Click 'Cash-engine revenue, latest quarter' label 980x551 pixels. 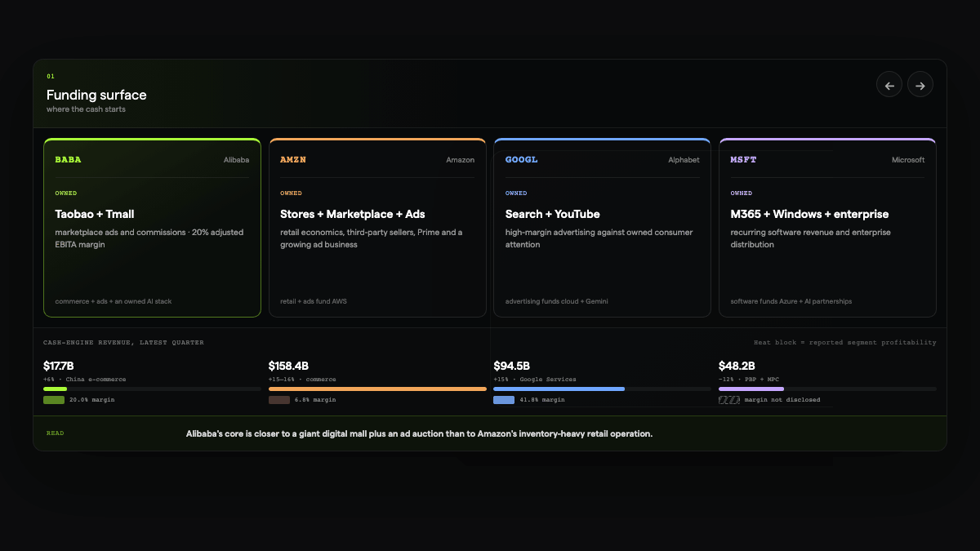pos(123,343)
